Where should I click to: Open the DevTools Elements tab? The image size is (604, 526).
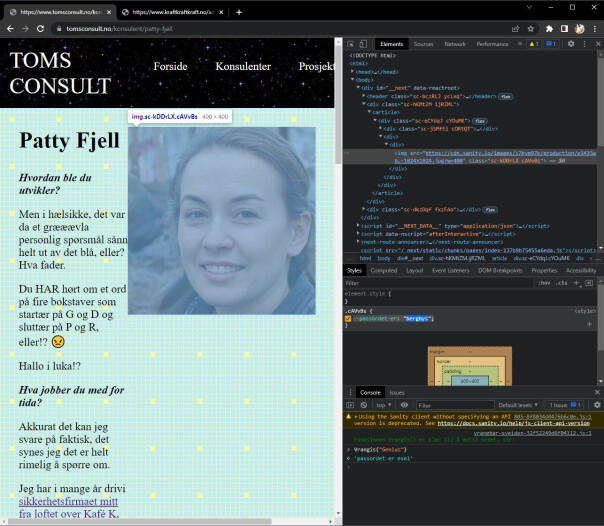(391, 44)
